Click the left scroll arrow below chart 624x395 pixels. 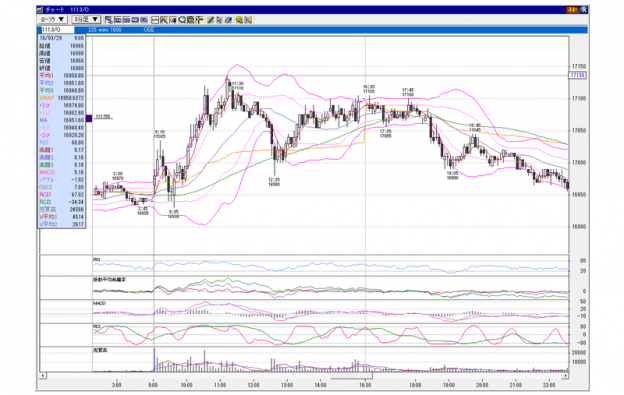tap(43, 375)
